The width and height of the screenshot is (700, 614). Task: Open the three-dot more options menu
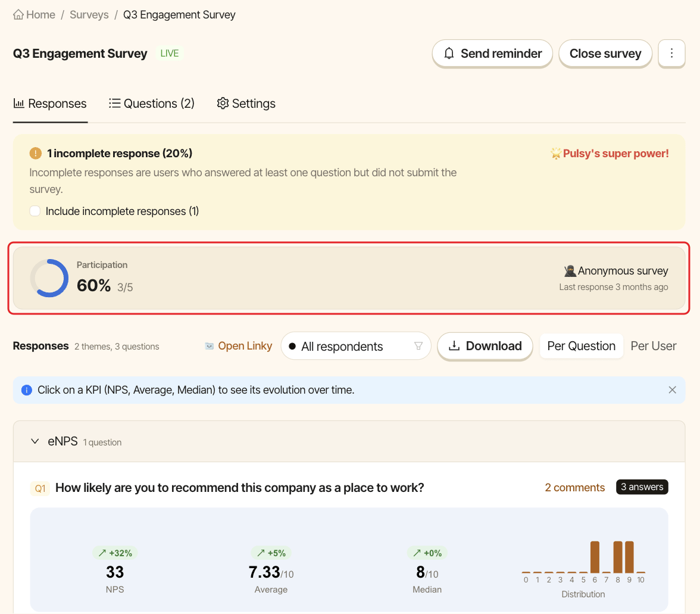click(x=671, y=54)
